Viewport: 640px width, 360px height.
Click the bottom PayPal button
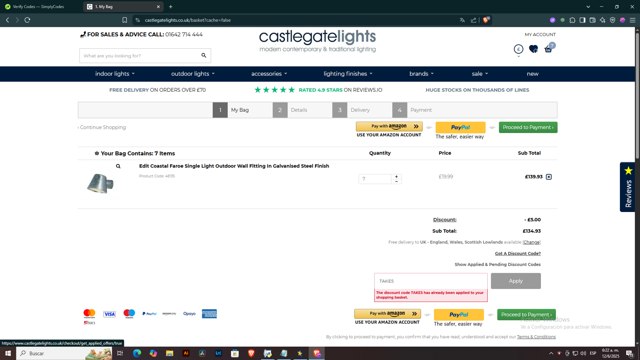click(459, 315)
